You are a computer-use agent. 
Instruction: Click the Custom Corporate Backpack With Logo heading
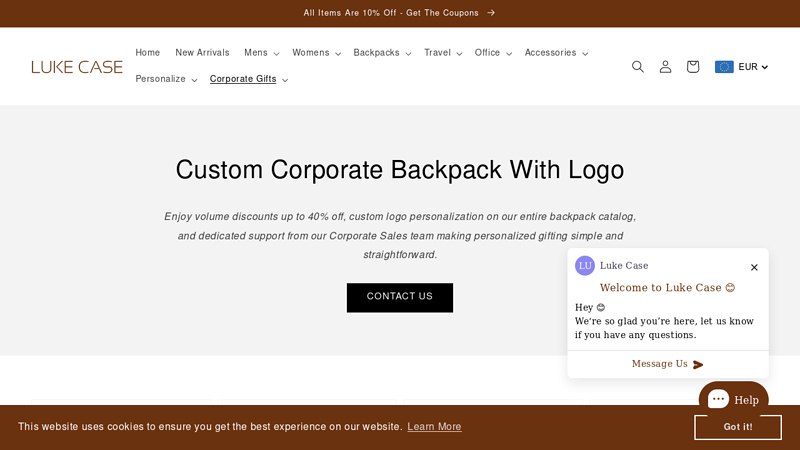(x=400, y=169)
